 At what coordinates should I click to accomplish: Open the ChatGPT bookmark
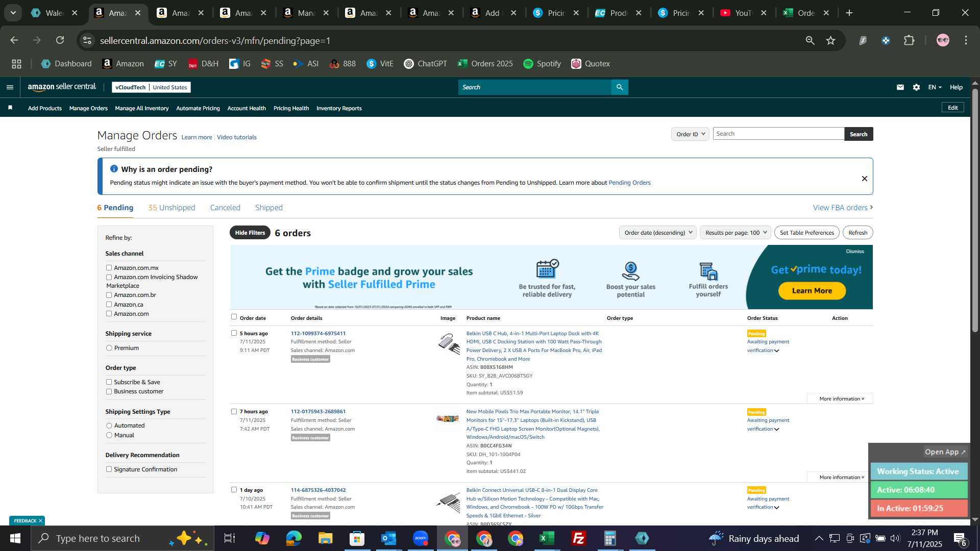point(425,64)
